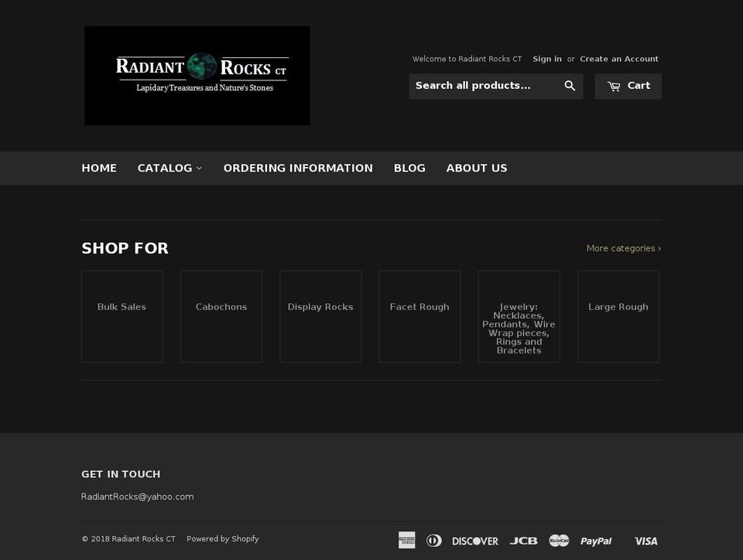Open the Cart button
743x560 pixels.
pos(628,86)
